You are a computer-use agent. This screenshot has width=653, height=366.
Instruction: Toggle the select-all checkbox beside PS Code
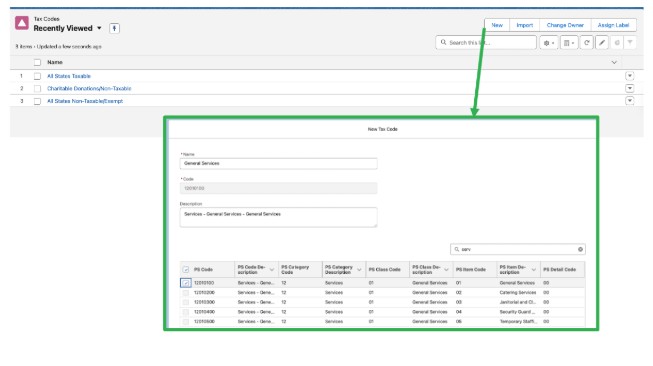pos(186,269)
